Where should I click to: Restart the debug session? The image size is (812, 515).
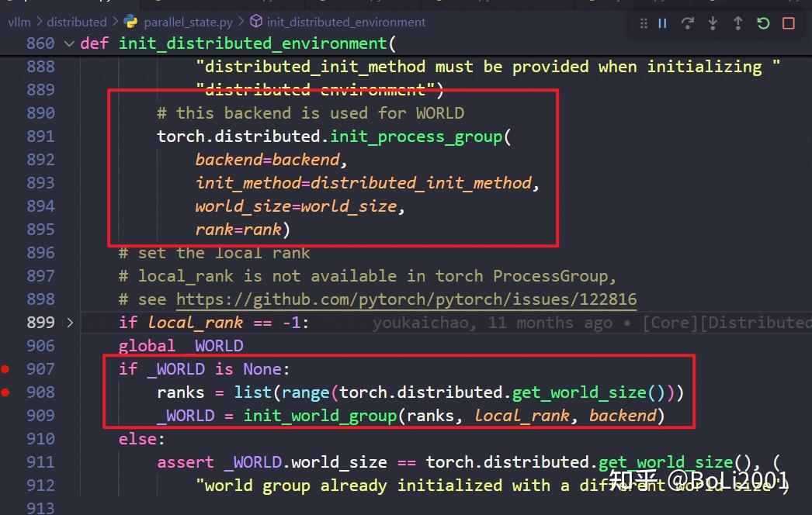point(763,23)
